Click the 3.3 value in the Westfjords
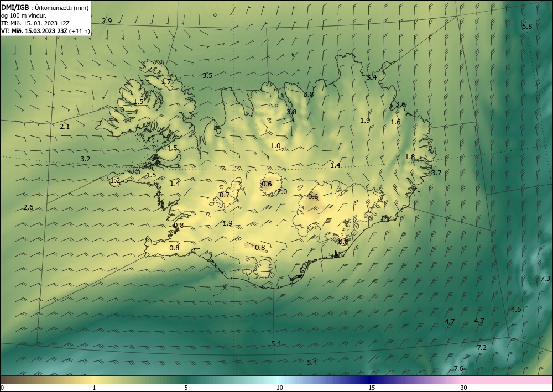This screenshot has height=392, width=553. pyautogui.click(x=145, y=83)
